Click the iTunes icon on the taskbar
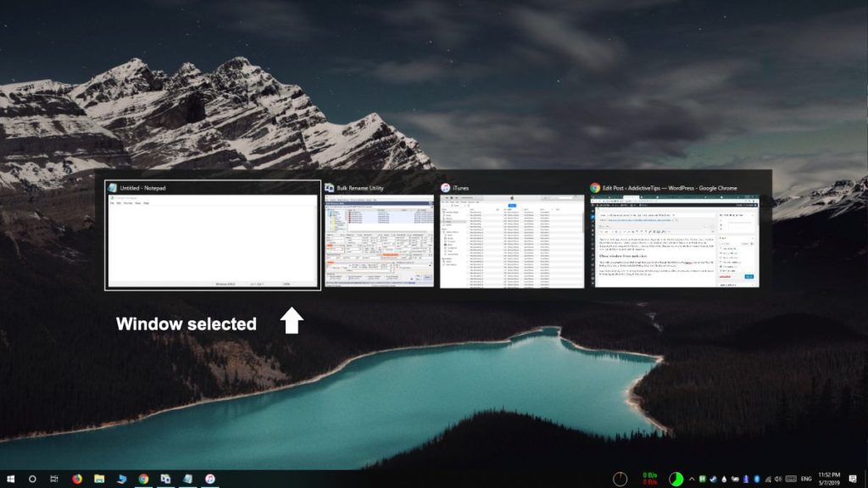Image resolution: width=868 pixels, height=488 pixels. click(209, 479)
